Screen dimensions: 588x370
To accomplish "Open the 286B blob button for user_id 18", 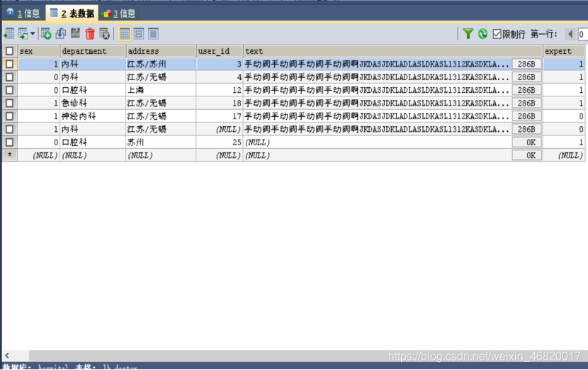I will coord(526,103).
